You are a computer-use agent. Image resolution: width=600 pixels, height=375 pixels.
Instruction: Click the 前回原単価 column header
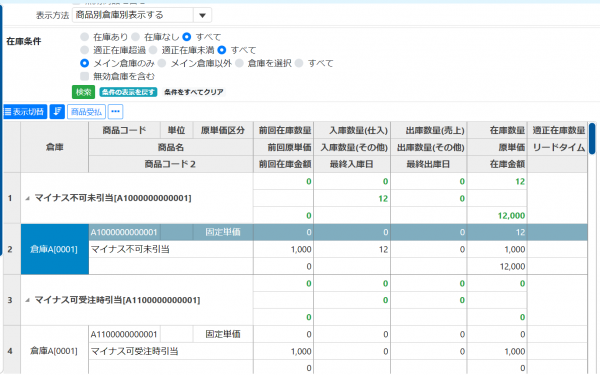(x=284, y=147)
